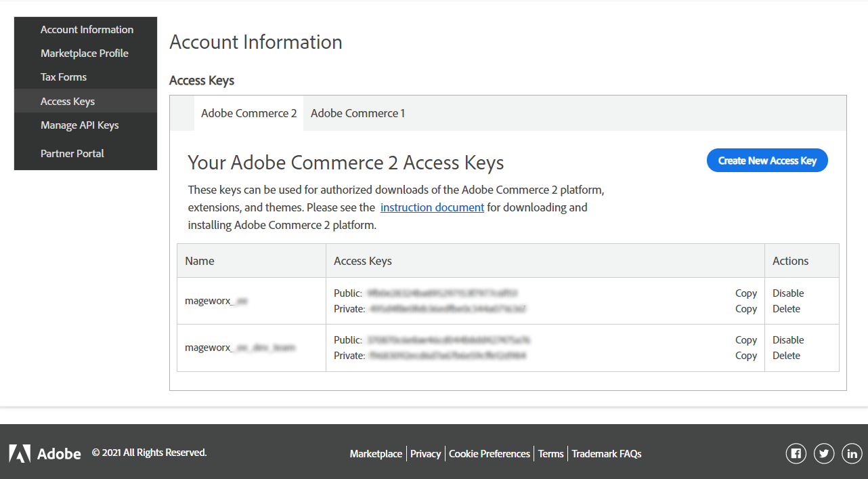
Task: Open Cookie Preferences in the footer
Action: (489, 453)
